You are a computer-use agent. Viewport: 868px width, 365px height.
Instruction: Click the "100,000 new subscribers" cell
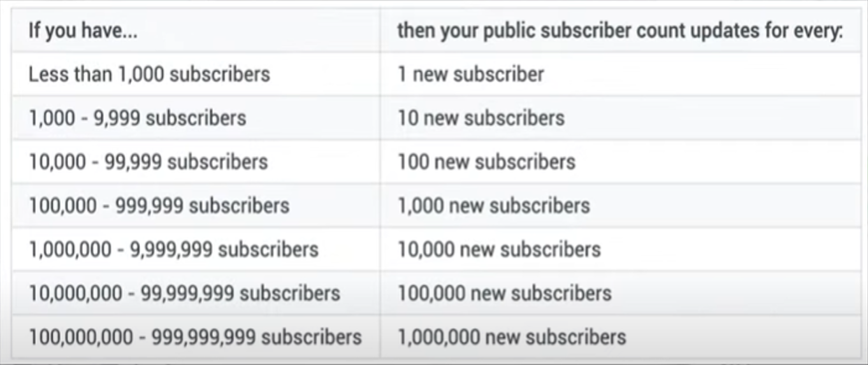point(505,293)
